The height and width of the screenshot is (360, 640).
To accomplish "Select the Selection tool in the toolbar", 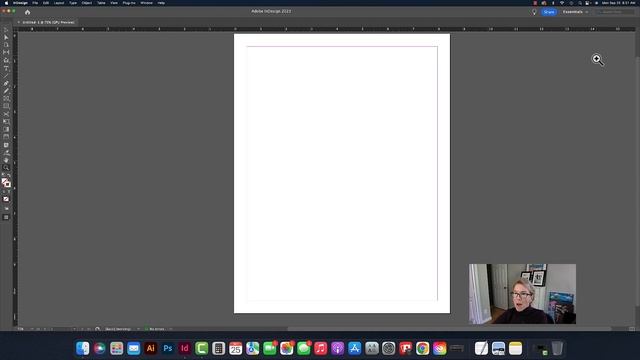I will [6, 30].
